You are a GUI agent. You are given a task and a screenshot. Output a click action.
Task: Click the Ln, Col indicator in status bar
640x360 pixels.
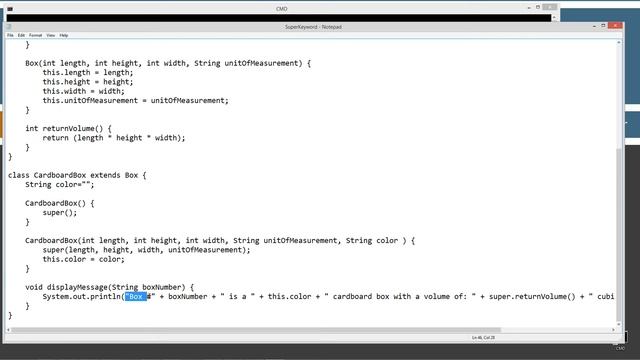pos(483,338)
